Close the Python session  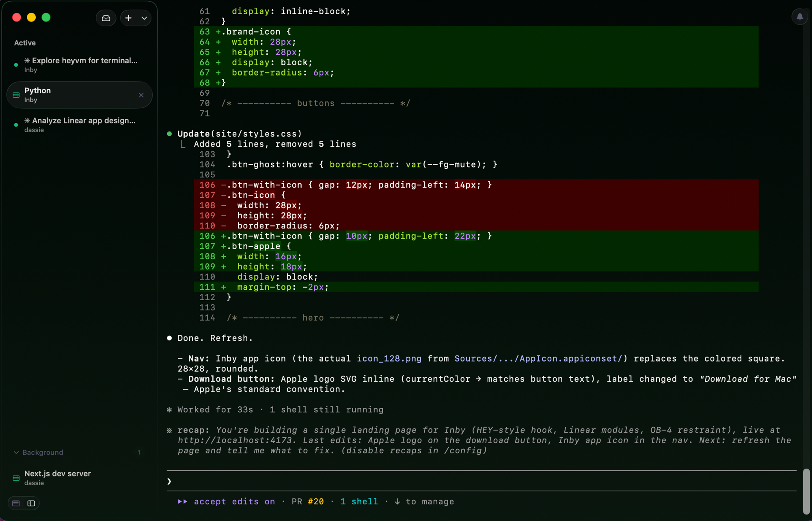pyautogui.click(x=141, y=95)
